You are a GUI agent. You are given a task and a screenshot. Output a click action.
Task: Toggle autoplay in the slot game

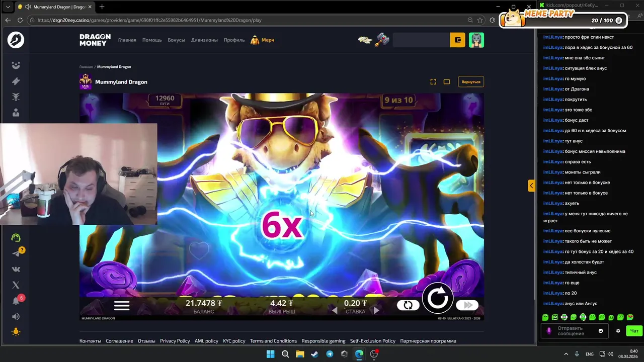[x=408, y=305]
